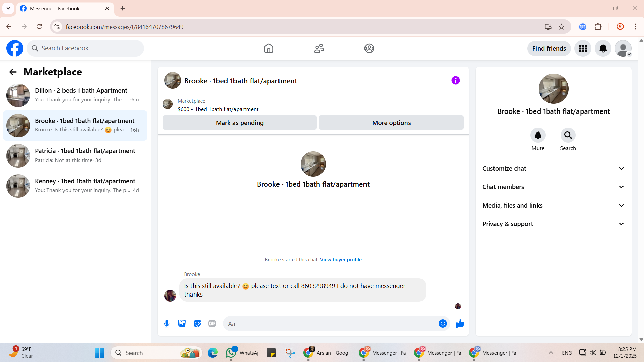Open conversation information purple icon
The image size is (644, 362).
tap(456, 80)
